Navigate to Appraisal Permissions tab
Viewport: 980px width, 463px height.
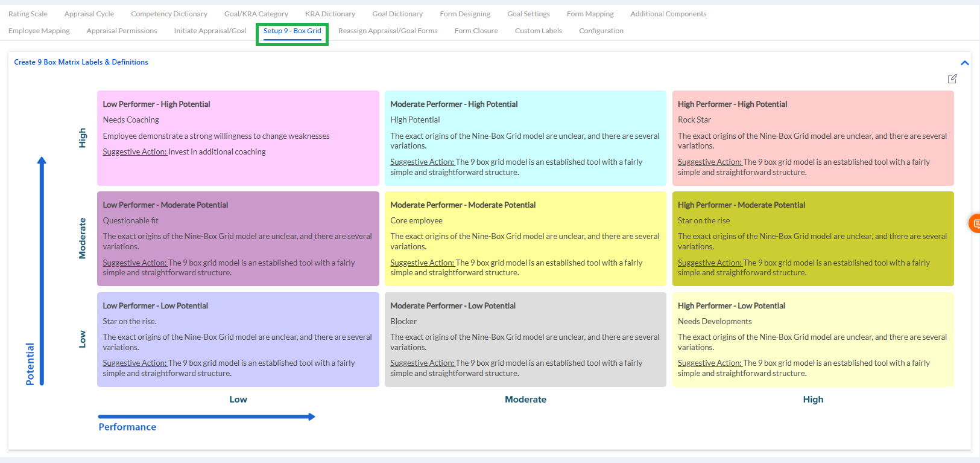[x=122, y=31]
